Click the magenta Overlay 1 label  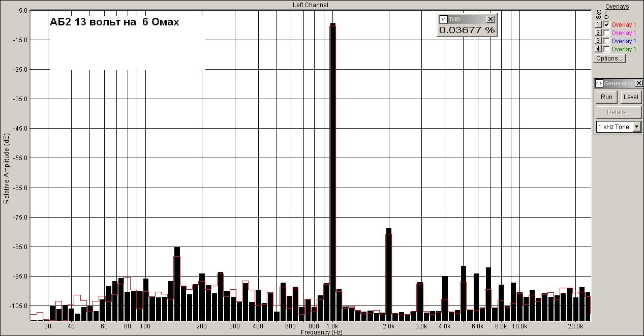pos(624,33)
